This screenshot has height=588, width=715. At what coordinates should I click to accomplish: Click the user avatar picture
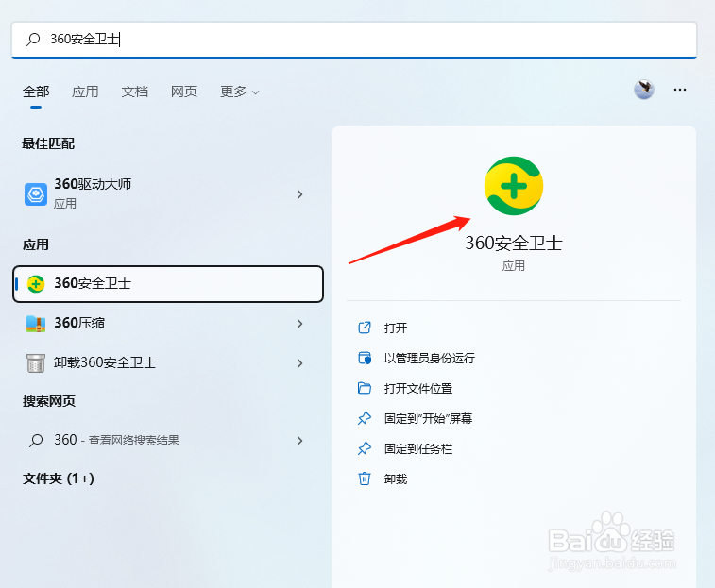pos(644,90)
